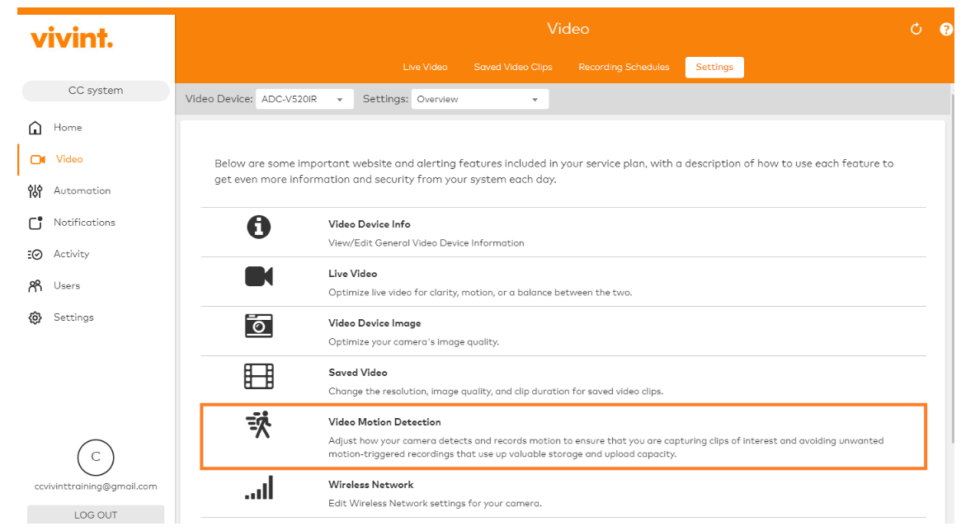Open help via the question mark icon
Image resolution: width=980 pixels, height=531 pixels.
pyautogui.click(x=946, y=29)
